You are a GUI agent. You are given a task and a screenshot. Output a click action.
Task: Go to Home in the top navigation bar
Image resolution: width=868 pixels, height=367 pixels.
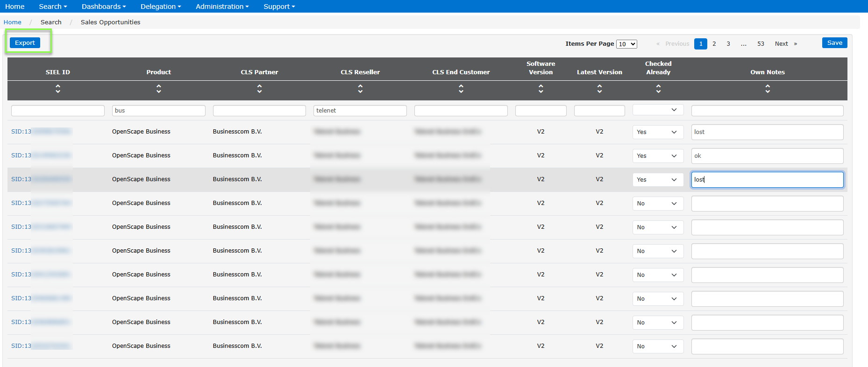15,7
